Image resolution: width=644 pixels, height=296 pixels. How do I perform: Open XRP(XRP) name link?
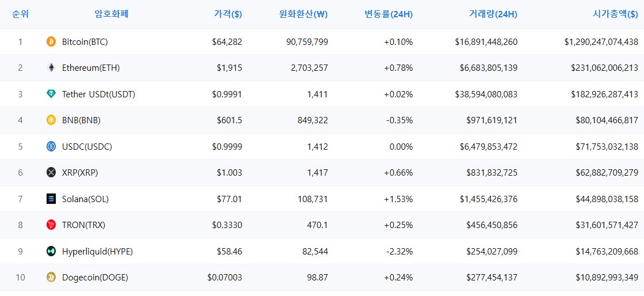pos(80,173)
